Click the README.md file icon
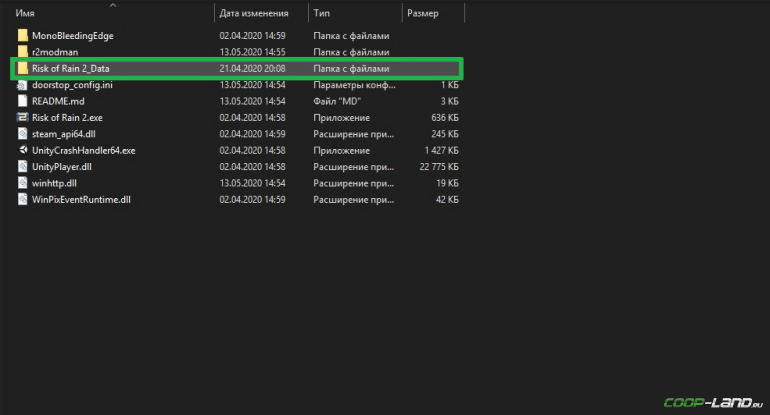The image size is (770, 415). click(23, 101)
